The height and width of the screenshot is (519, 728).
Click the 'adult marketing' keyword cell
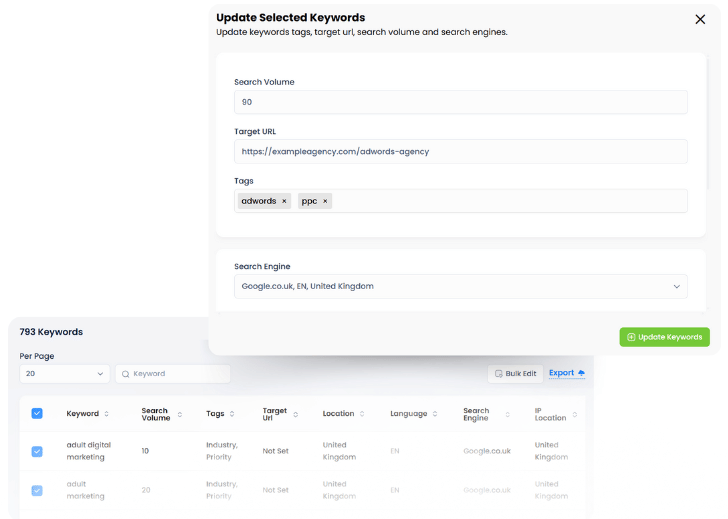[x=85, y=490]
